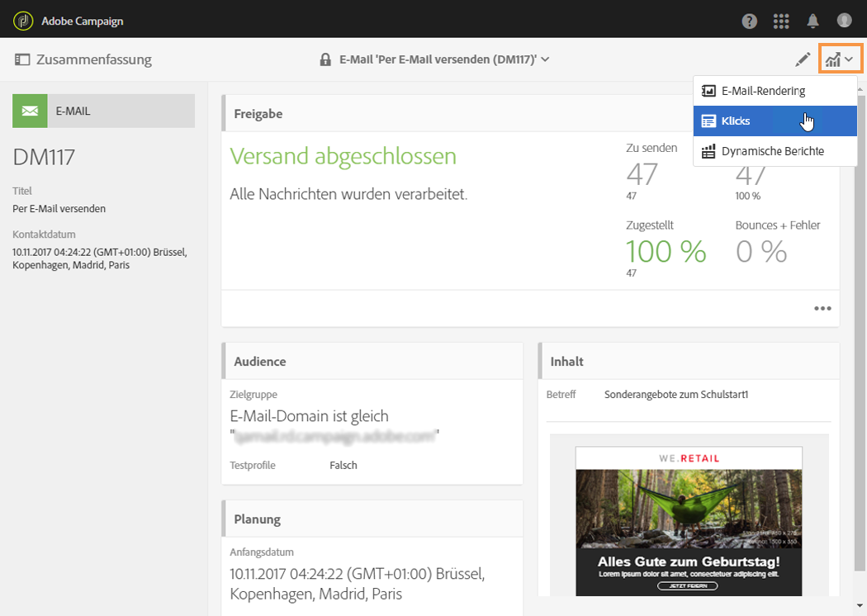Screen dimensions: 867x616
Task: Click the pencil edit properties icon
Action: point(803,59)
